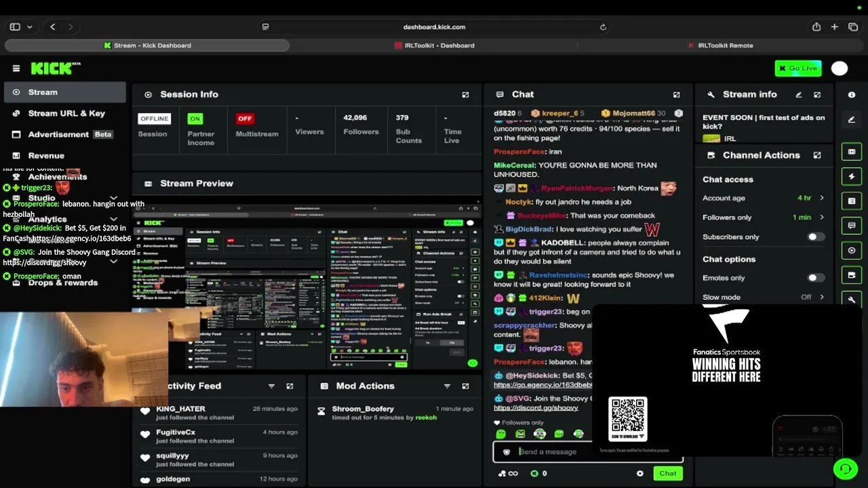Open Advertisement Beta page
The image size is (868, 488).
(64, 134)
